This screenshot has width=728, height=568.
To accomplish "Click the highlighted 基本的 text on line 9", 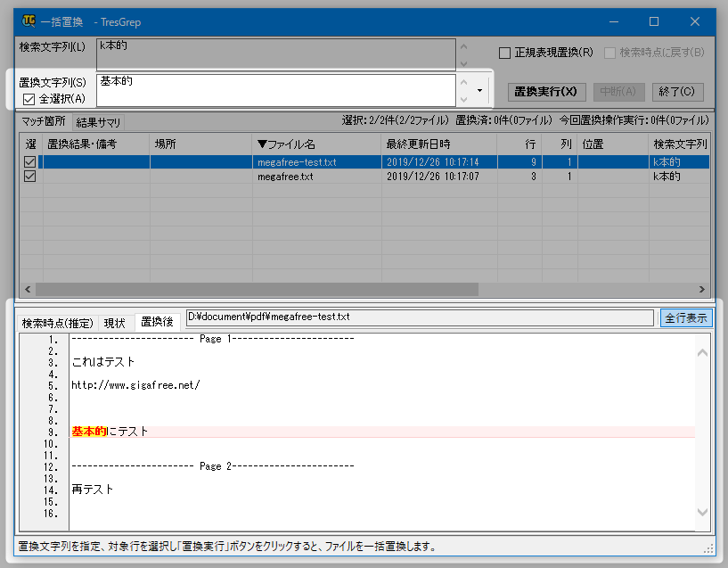I will click(89, 432).
